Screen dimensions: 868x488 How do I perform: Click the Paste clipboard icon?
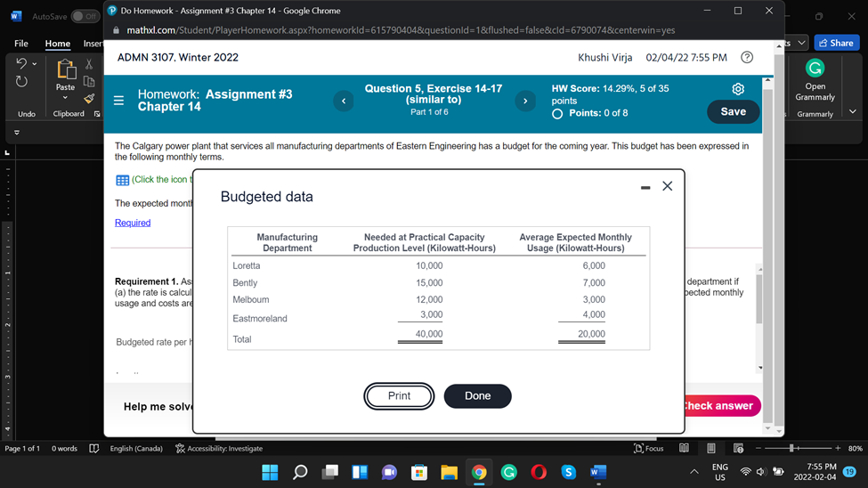(65, 69)
